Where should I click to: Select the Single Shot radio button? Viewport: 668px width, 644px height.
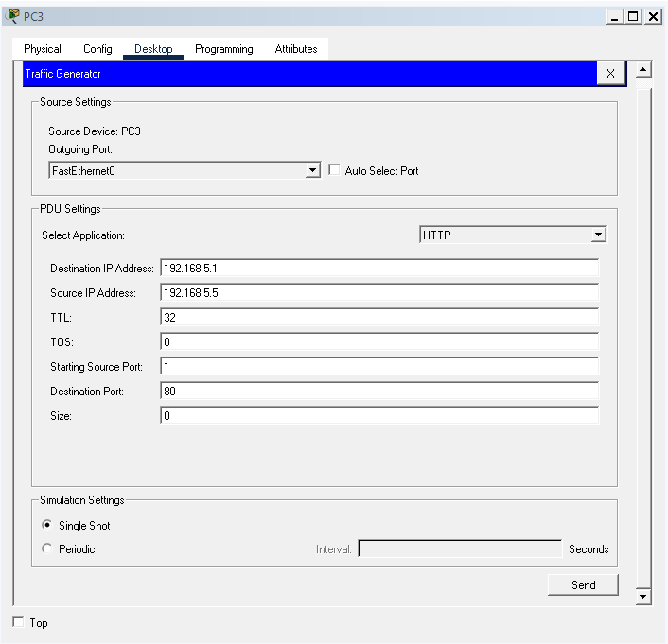[47, 526]
